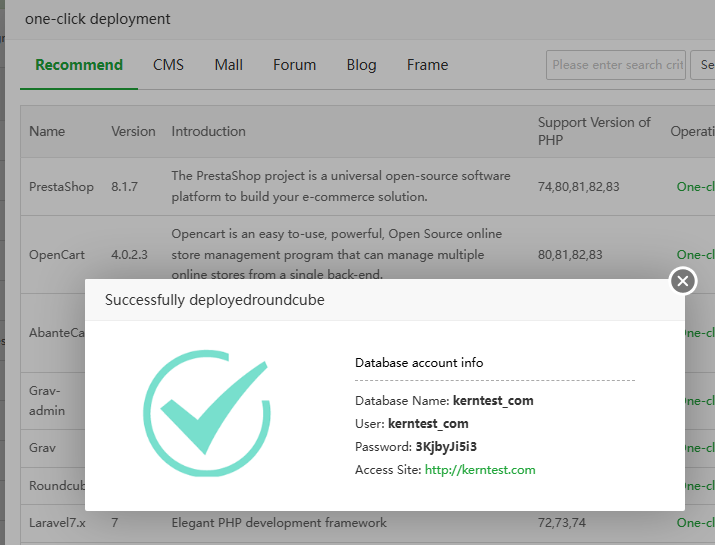The image size is (715, 545).
Task: Close the successful deployment dialog
Action: (x=683, y=281)
